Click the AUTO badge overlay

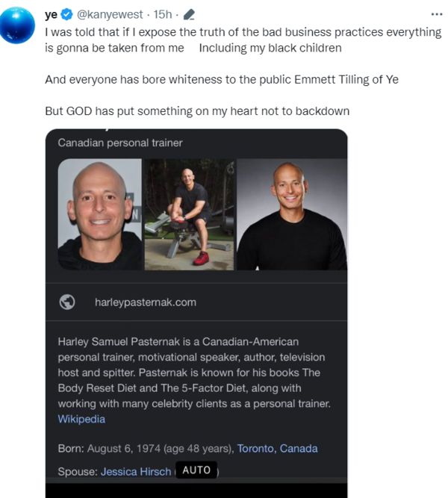click(x=196, y=470)
